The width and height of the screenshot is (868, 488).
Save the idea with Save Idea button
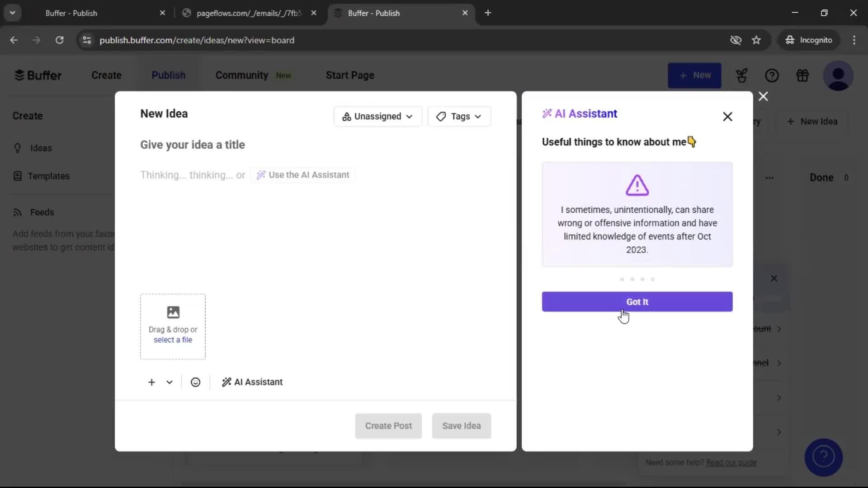click(x=461, y=426)
